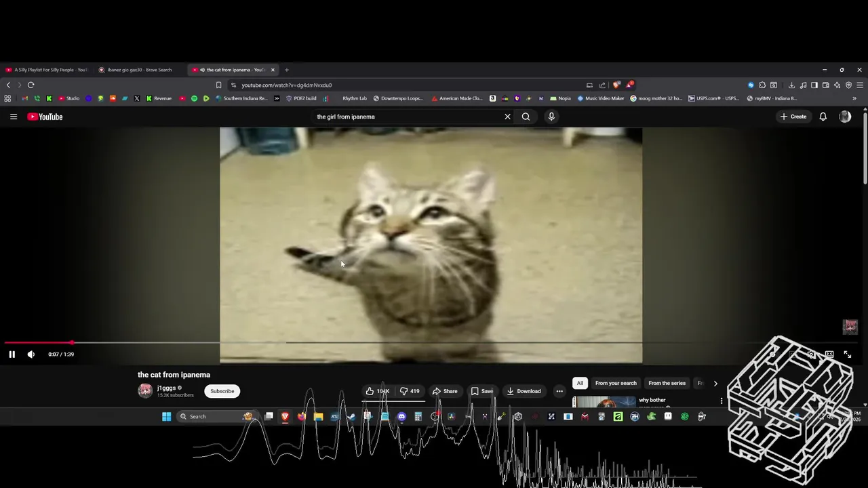Screen dimensions: 868x488
Task: Like the video with thumbs up
Action: click(x=378, y=391)
